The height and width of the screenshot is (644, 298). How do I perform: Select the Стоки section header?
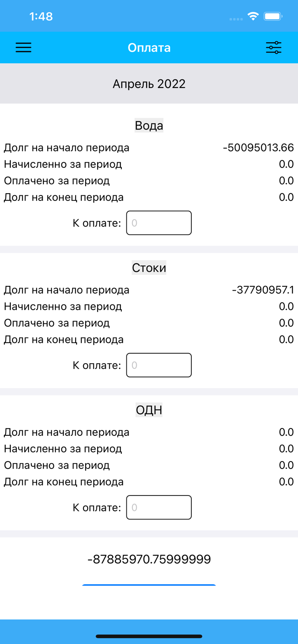click(x=149, y=267)
